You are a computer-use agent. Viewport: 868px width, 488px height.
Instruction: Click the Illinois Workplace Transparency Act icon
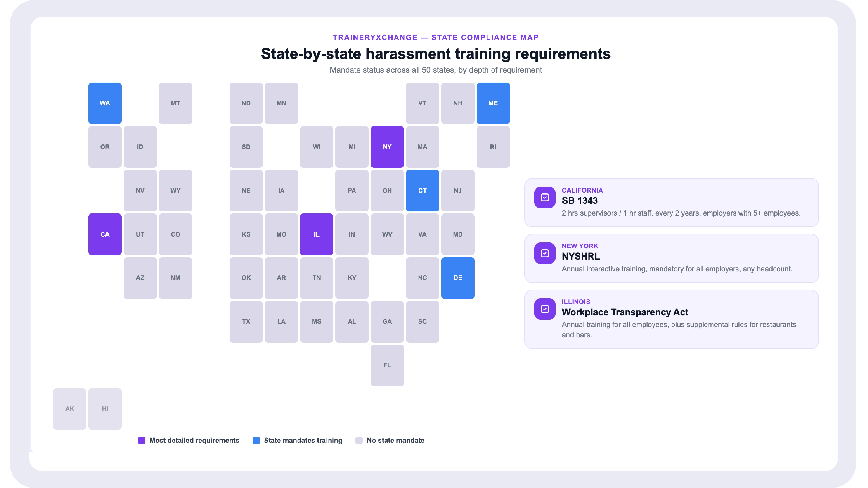pos(544,309)
